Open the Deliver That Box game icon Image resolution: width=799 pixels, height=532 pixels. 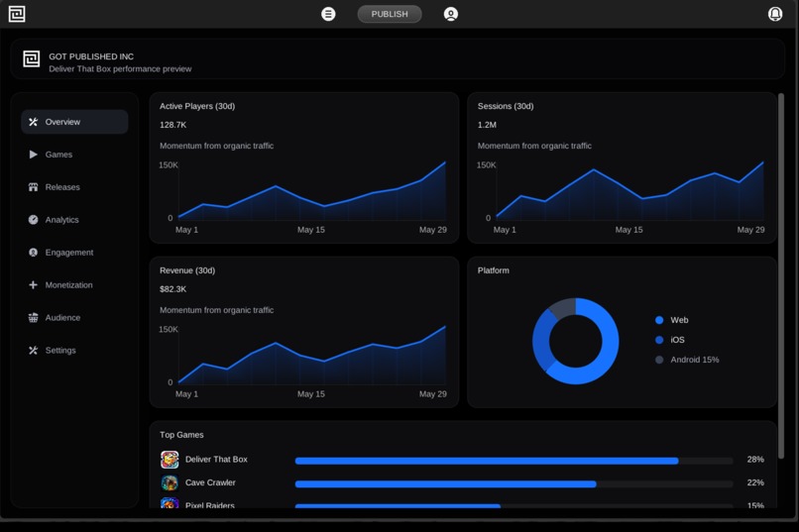(x=170, y=460)
